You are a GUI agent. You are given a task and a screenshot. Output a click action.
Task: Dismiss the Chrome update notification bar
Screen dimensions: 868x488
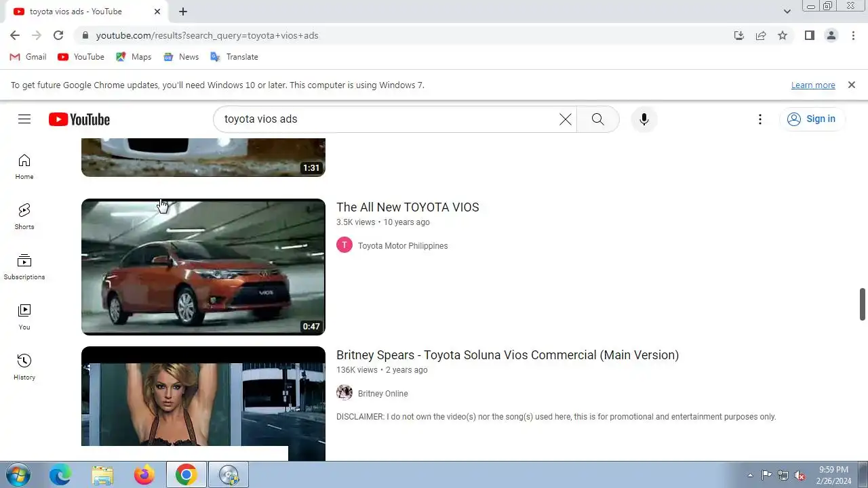point(852,85)
